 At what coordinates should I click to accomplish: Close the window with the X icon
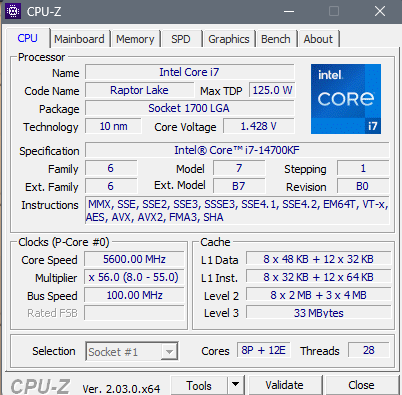point(380,12)
